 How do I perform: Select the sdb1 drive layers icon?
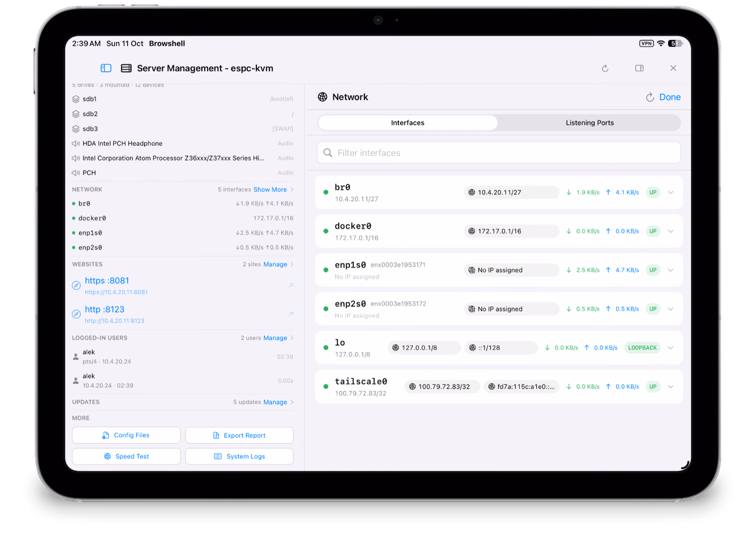[x=76, y=99]
